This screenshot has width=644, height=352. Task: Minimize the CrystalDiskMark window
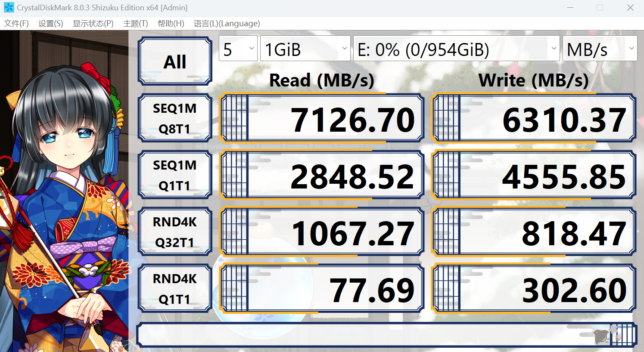click(x=570, y=8)
